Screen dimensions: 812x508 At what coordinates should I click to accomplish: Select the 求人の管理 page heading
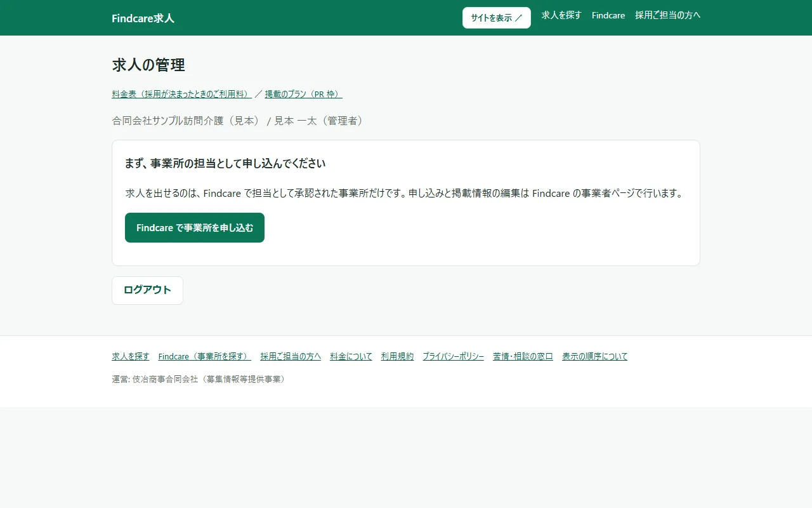click(x=148, y=65)
